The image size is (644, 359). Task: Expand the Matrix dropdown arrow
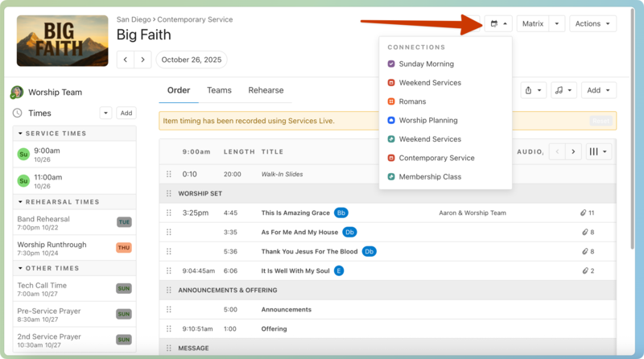coord(558,24)
